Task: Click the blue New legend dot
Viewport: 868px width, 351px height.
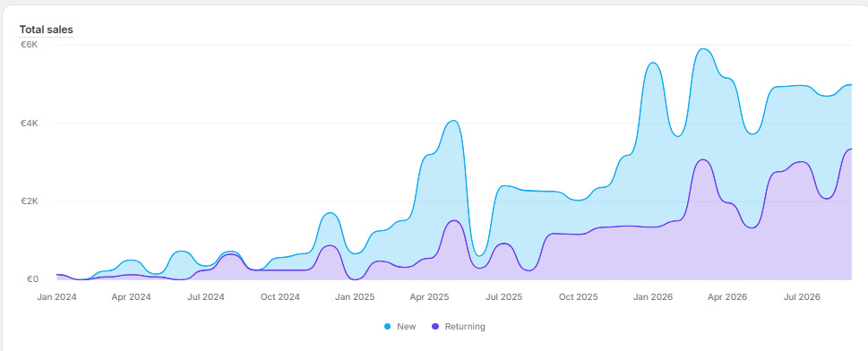Action: [388, 327]
